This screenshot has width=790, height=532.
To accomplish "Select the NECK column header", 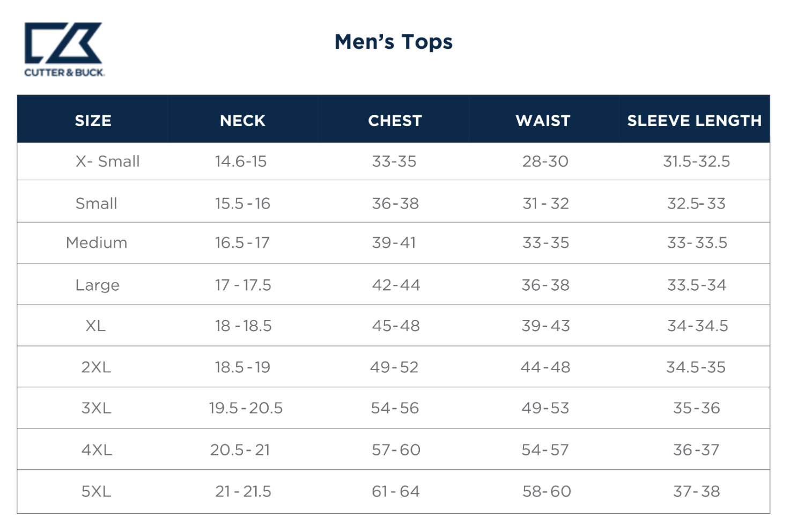I will (x=242, y=121).
